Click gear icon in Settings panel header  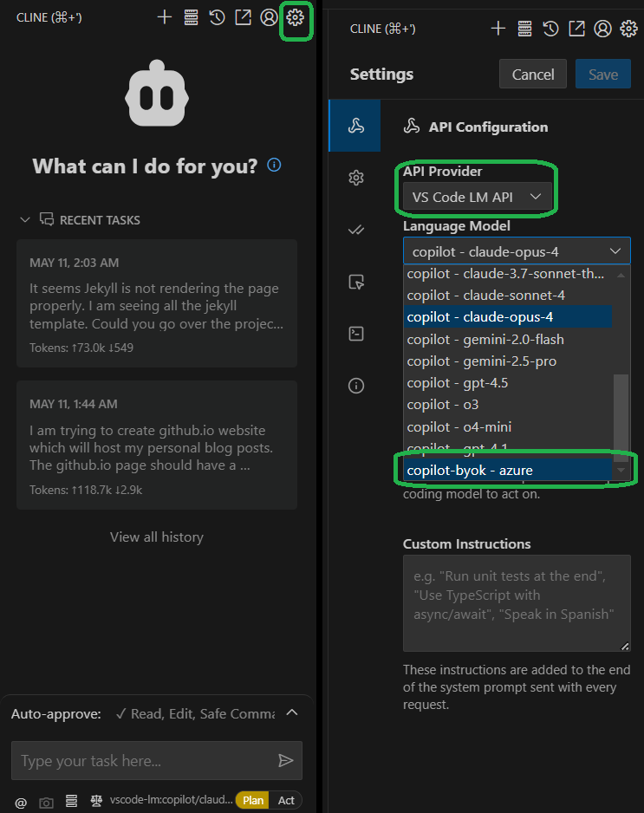(629, 29)
